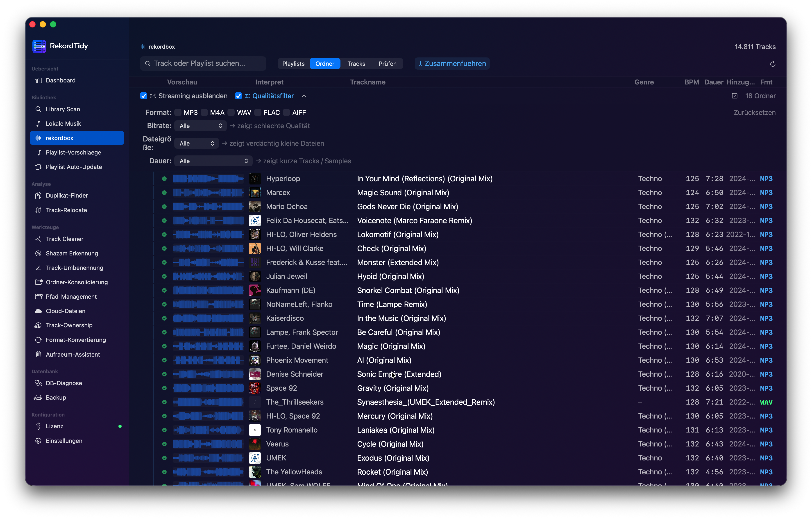Sort by the Genre column header
Screen dimensions: 812x519
coord(644,82)
